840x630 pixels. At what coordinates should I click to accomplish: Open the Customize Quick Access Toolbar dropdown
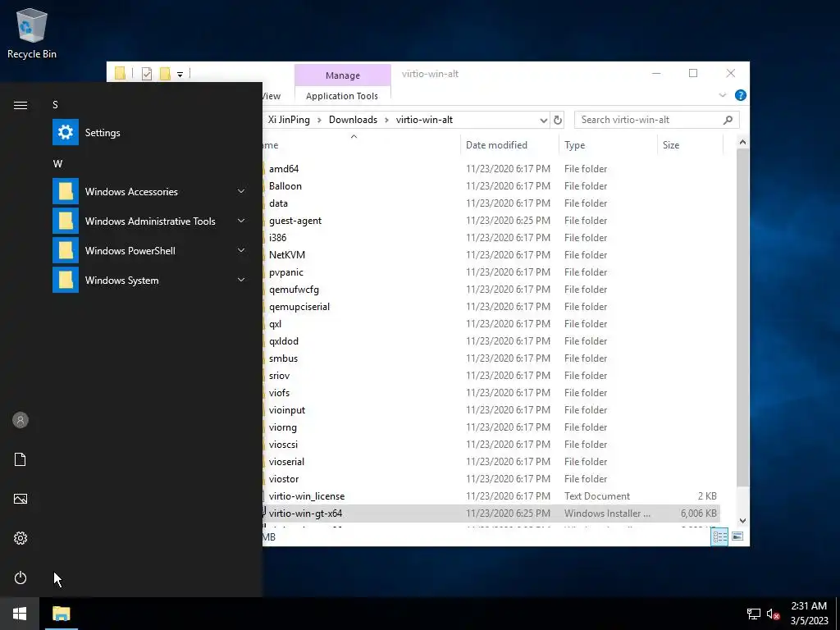(x=180, y=75)
